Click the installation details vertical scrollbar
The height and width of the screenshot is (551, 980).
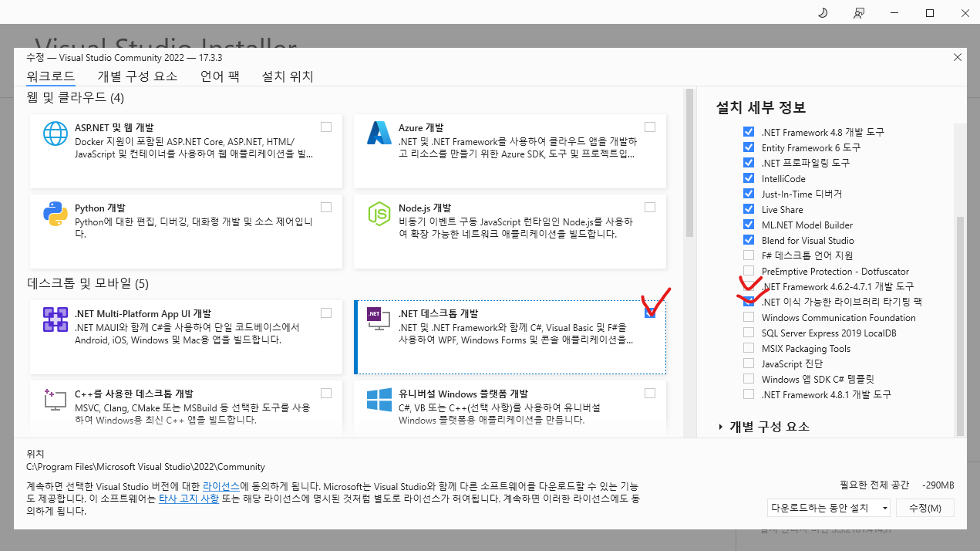pyautogui.click(x=960, y=326)
